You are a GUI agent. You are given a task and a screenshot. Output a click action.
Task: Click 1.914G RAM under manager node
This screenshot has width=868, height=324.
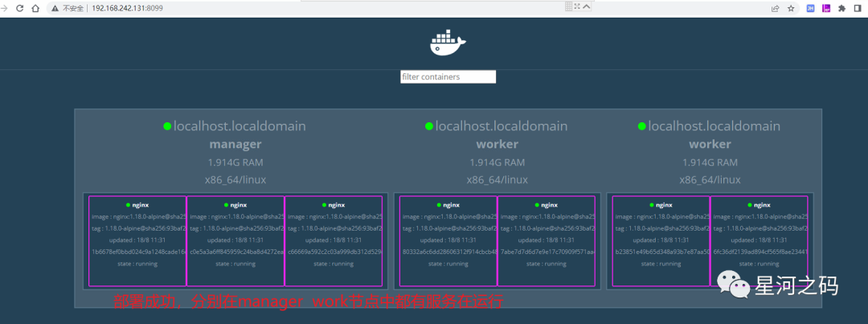tap(235, 162)
